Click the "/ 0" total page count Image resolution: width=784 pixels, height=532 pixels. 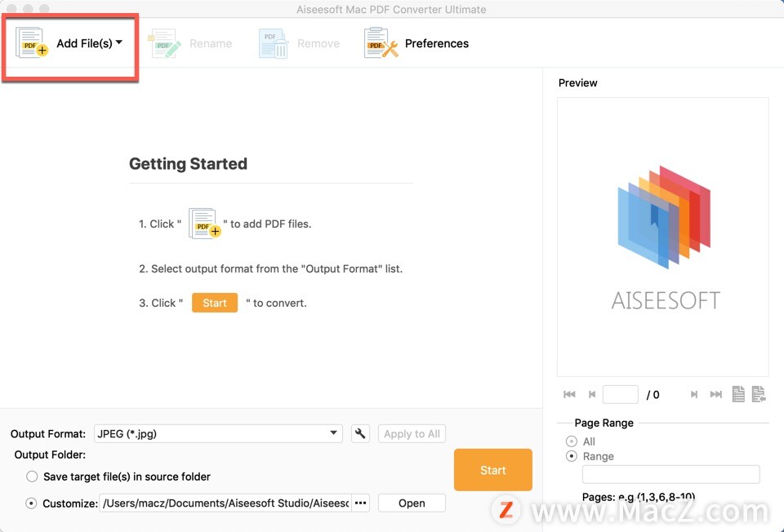(x=653, y=395)
